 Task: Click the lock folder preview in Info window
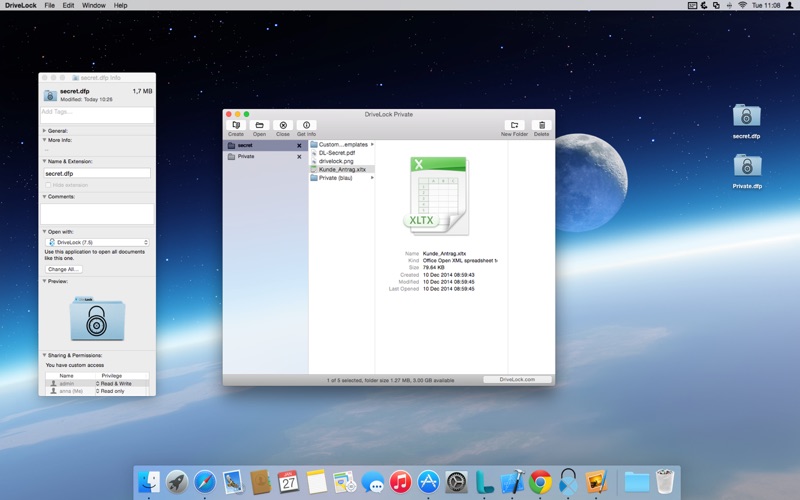[x=97, y=318]
